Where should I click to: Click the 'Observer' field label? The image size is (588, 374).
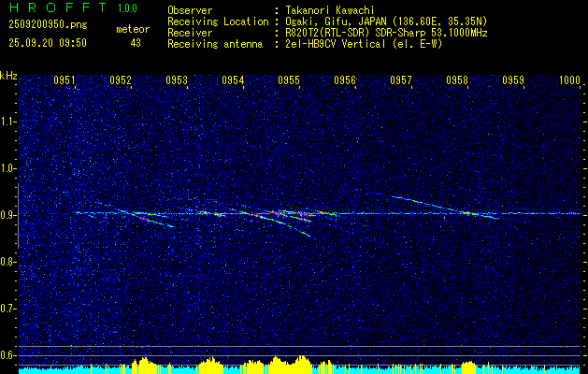(190, 10)
